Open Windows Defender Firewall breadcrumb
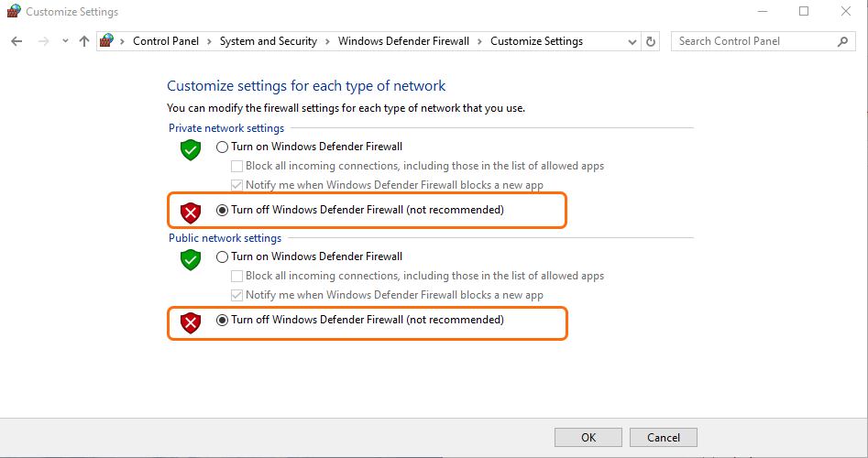 (403, 41)
